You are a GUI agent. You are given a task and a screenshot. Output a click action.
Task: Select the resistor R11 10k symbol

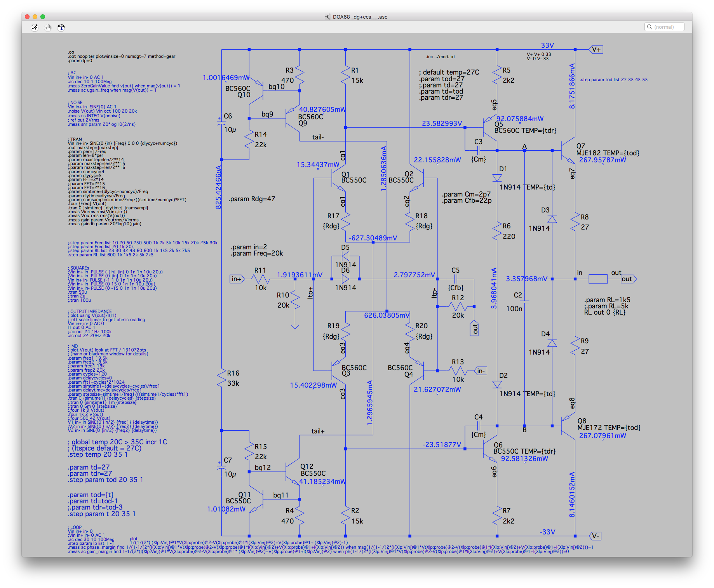pyautogui.click(x=261, y=279)
